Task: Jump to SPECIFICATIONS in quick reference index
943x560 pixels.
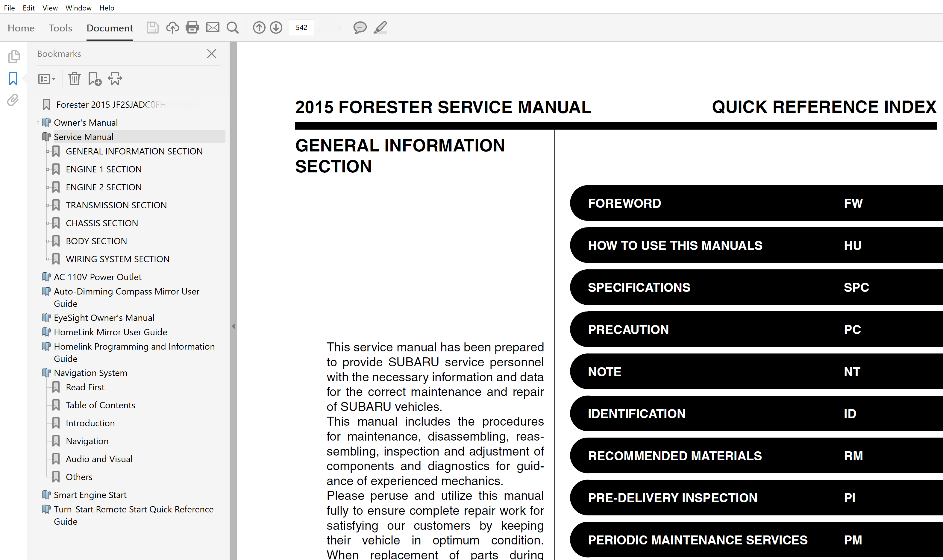Action: tap(639, 288)
